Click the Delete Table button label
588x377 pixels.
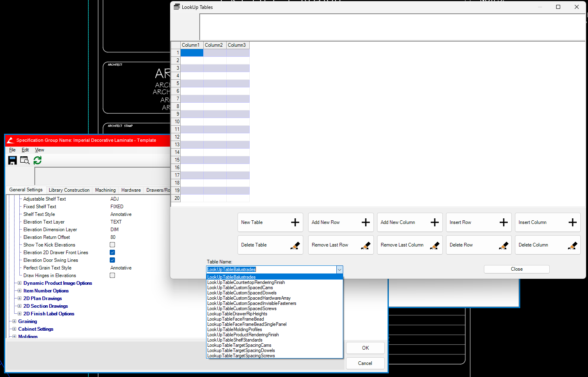254,245
